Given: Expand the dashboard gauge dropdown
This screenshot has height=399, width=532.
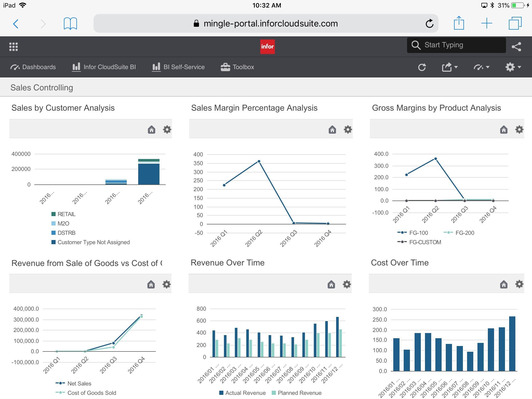Looking at the screenshot, I should pos(481,67).
